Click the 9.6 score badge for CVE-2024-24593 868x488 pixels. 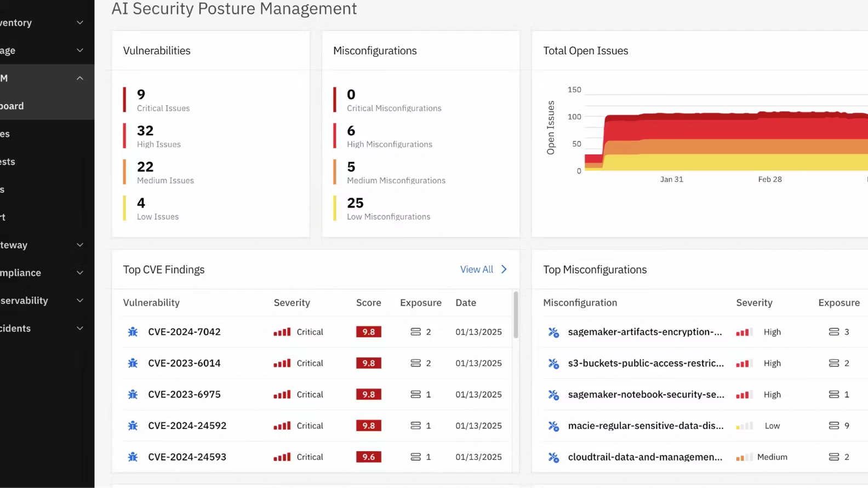point(368,457)
